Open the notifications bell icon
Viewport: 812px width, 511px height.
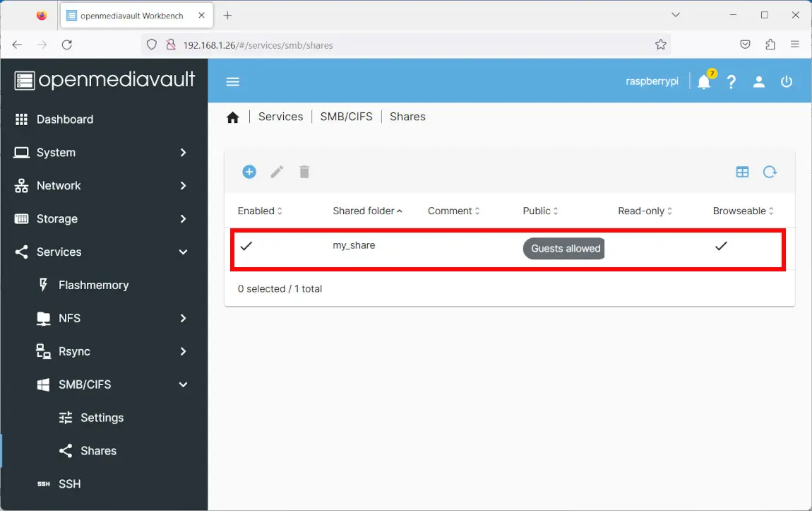(x=704, y=82)
